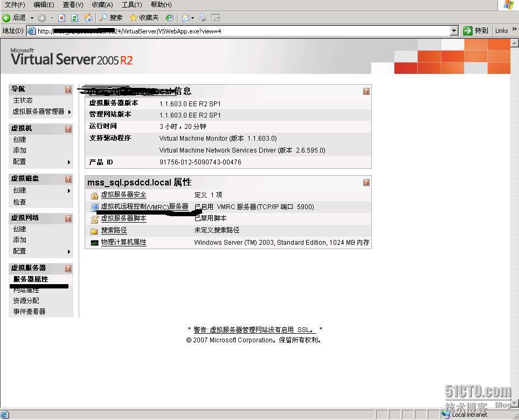Select 添加 under 虚拟网络
Viewport: 519px width, 420px height.
19,240
